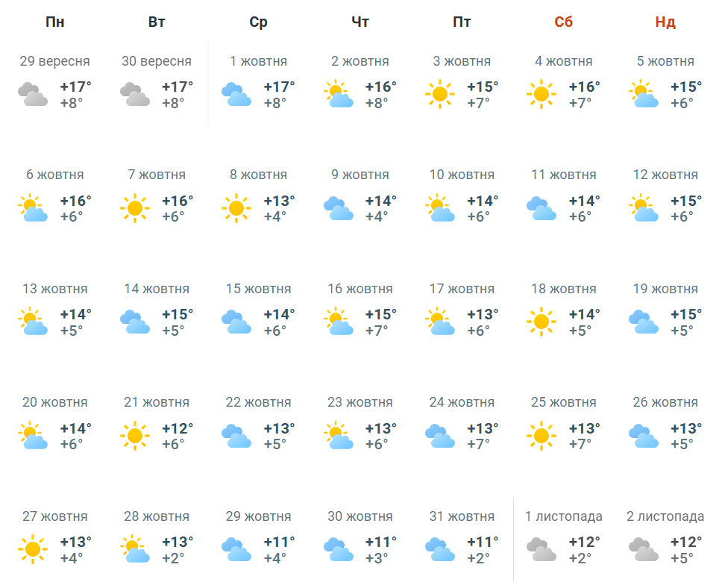Click the partly sunny icon for 2 жовтня
719x588 pixels.
338,94
